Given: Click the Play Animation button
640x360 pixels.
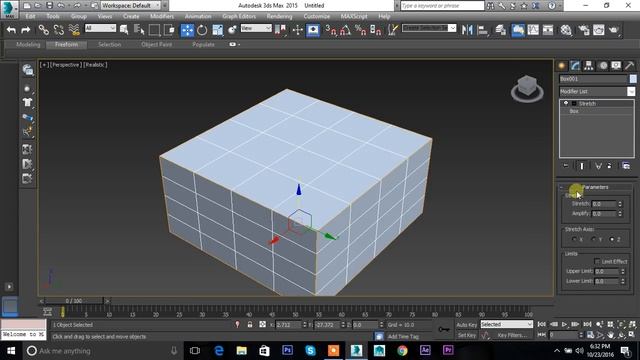Looking at the screenshot, I should point(564,324).
